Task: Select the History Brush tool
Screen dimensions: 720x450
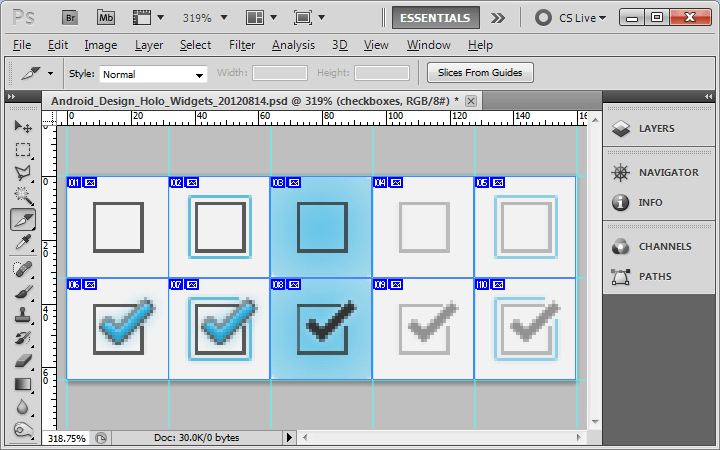Action: click(22, 338)
